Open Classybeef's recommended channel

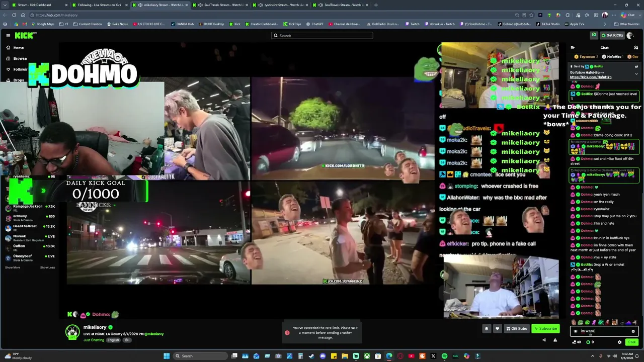pyautogui.click(x=30, y=257)
